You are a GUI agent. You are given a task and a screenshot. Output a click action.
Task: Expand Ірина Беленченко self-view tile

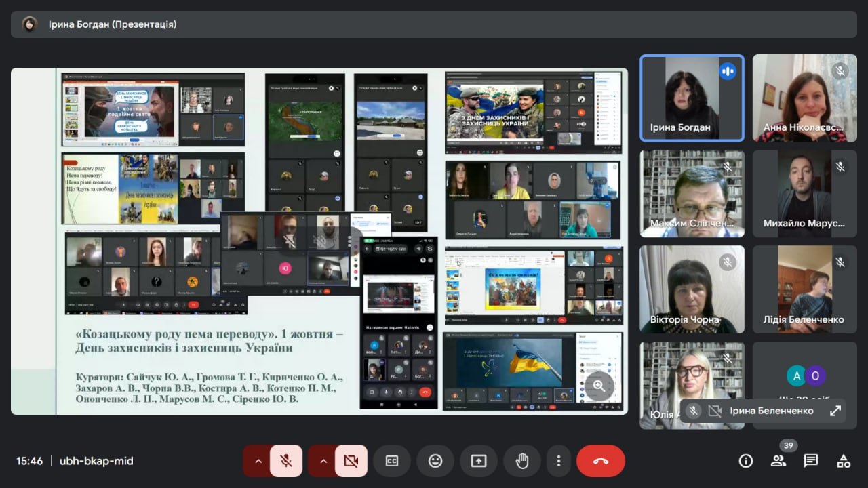[x=835, y=411]
